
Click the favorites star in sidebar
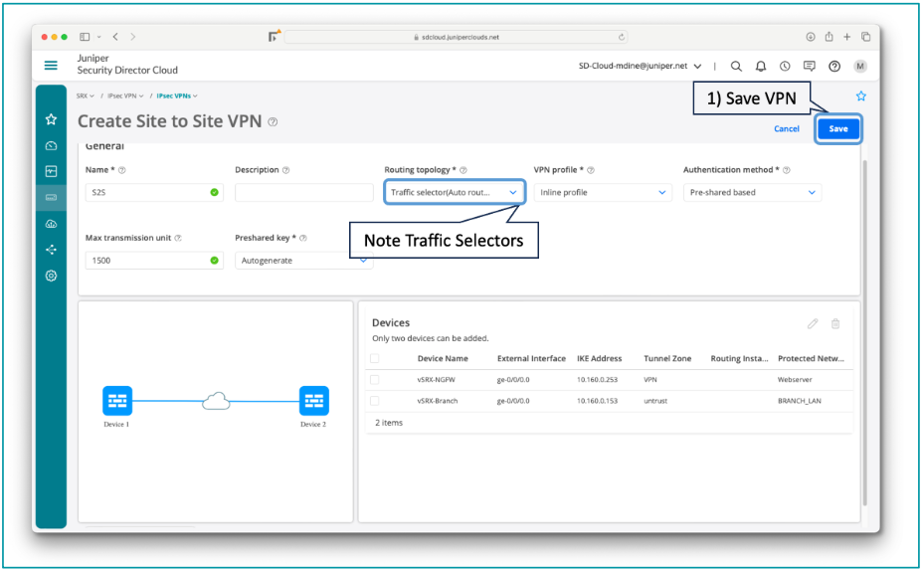point(51,119)
